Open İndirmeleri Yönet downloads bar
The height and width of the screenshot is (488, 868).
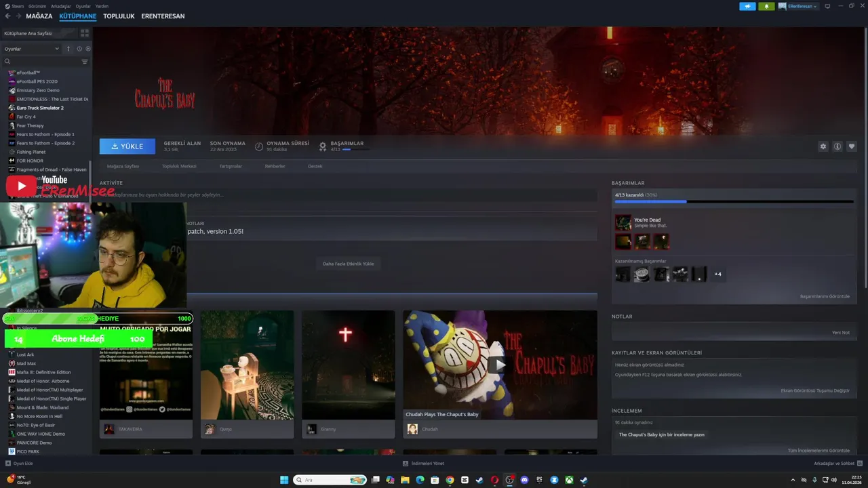(423, 464)
